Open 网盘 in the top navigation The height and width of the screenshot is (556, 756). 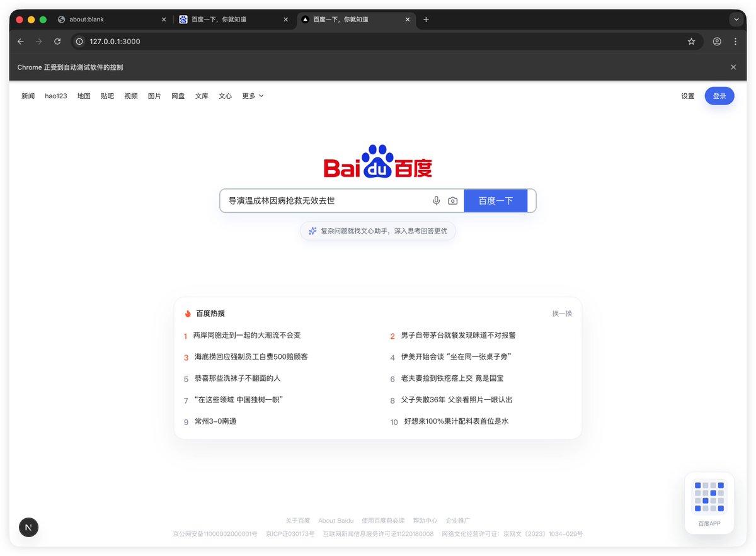[178, 96]
